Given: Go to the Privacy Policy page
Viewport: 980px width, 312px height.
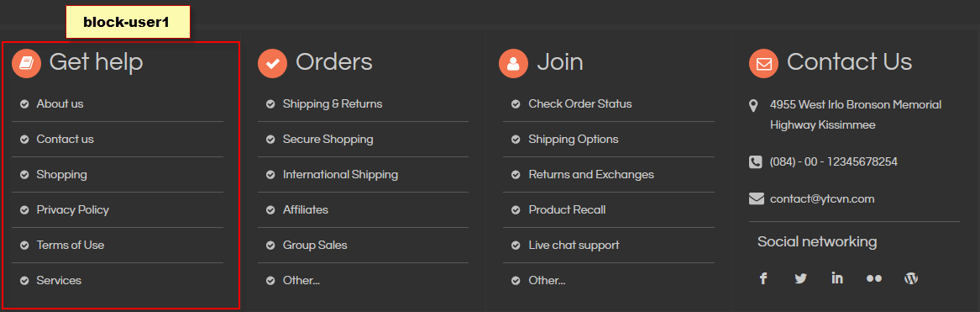Looking at the screenshot, I should (72, 210).
